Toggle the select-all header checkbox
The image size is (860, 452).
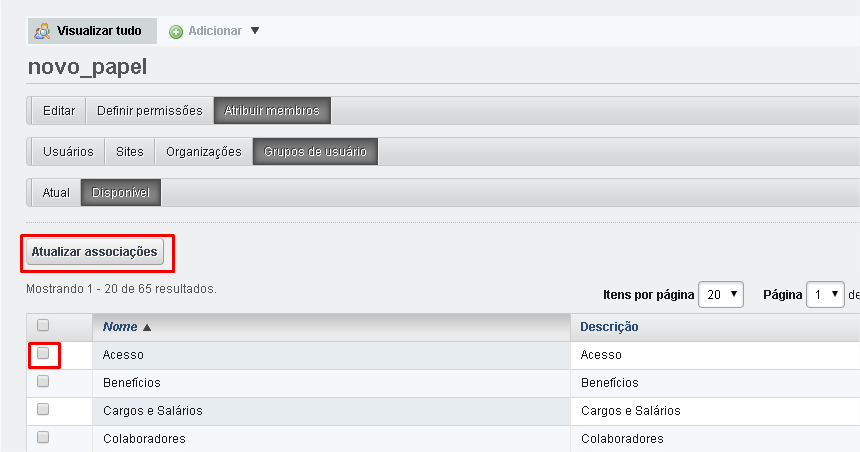click(43, 325)
